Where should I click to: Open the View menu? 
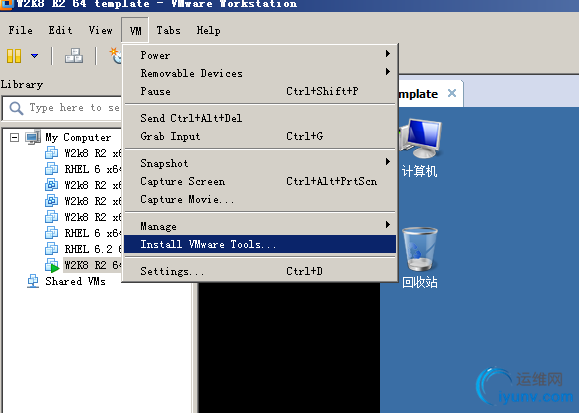click(100, 30)
